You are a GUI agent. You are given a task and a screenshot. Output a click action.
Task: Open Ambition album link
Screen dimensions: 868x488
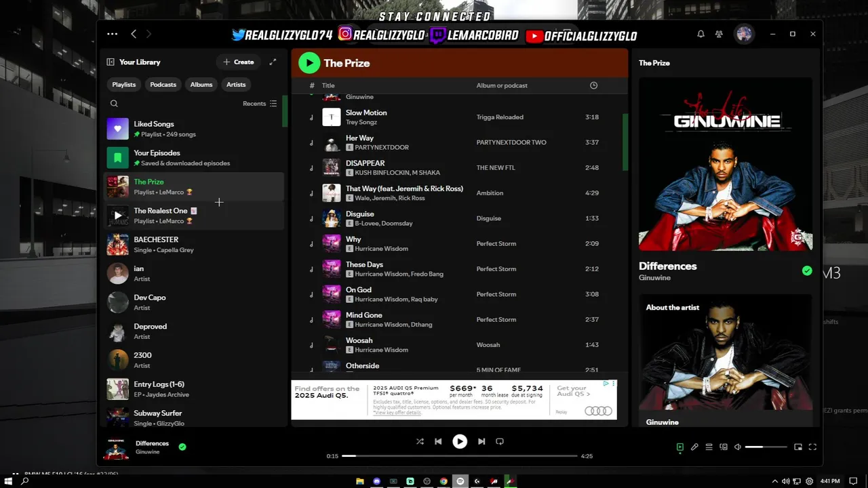pyautogui.click(x=490, y=193)
